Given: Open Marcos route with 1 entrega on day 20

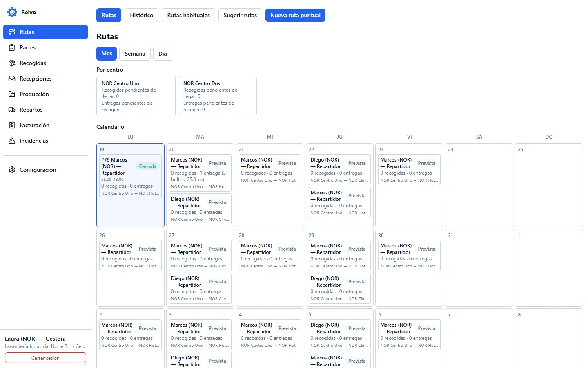Looking at the screenshot, I should tap(200, 173).
